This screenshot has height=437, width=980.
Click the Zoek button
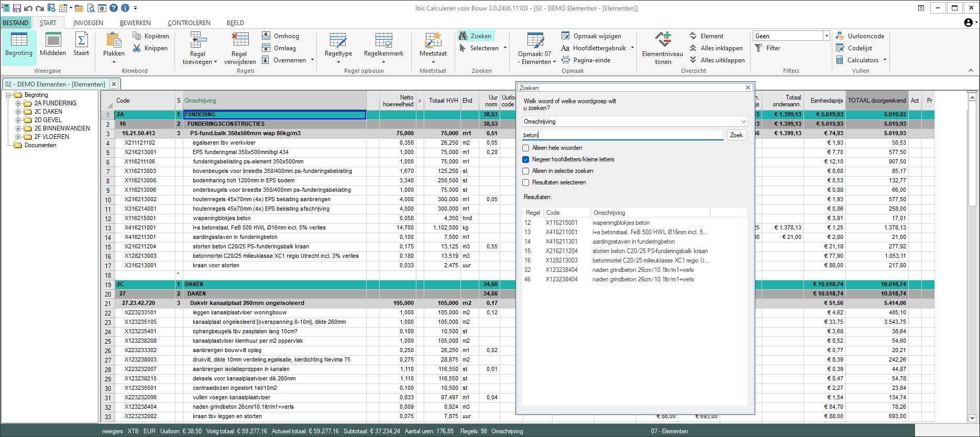coord(736,135)
